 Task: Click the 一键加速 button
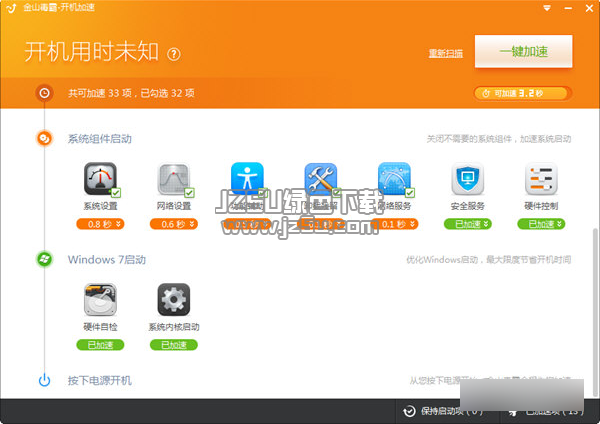click(523, 51)
